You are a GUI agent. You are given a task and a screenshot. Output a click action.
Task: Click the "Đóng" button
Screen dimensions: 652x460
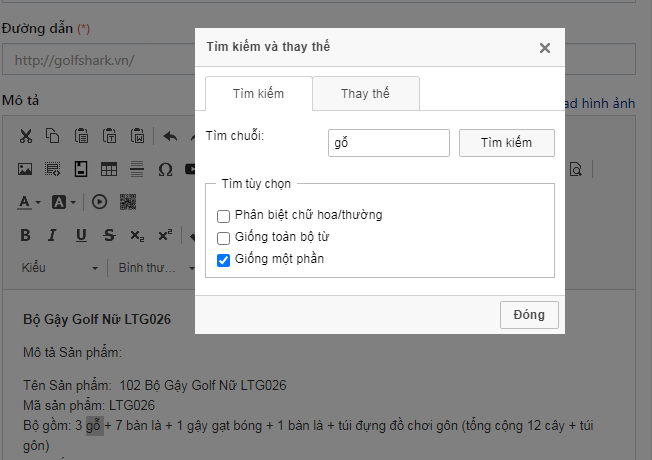tap(529, 315)
